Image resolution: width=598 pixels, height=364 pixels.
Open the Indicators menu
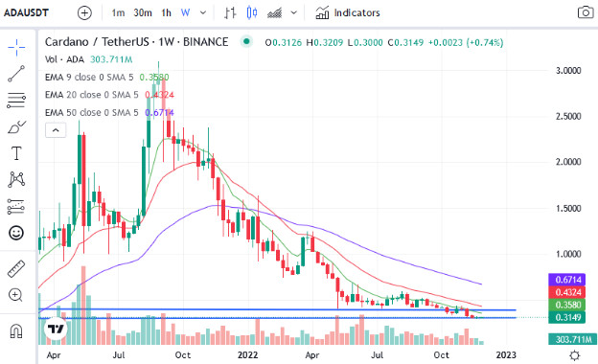coord(348,13)
